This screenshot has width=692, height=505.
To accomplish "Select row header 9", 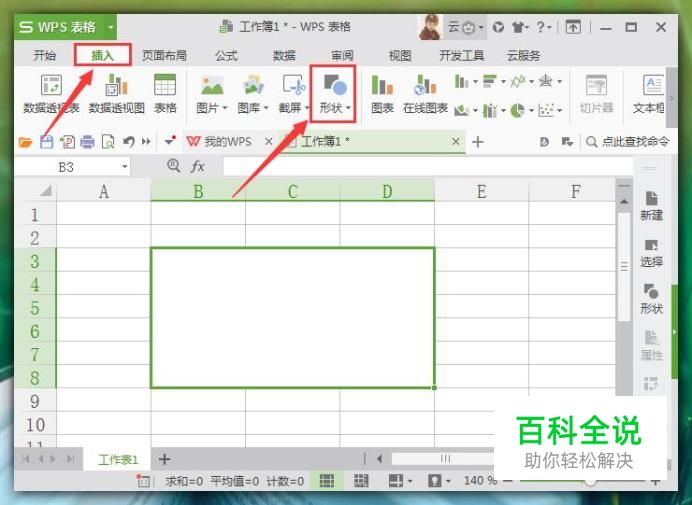I will (35, 401).
